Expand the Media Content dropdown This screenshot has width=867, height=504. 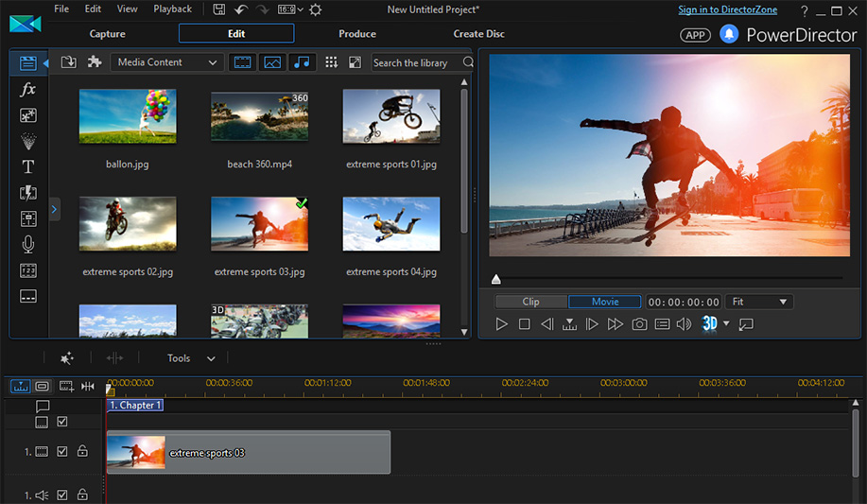click(x=166, y=62)
